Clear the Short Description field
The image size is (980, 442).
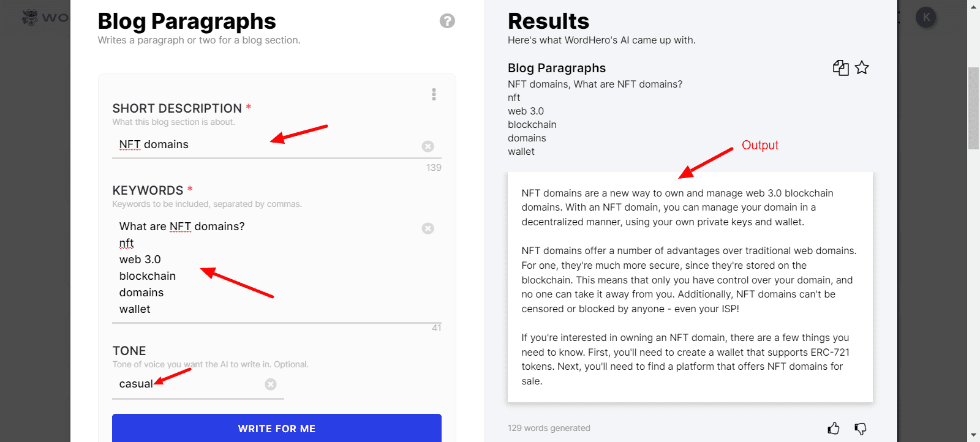(x=428, y=146)
